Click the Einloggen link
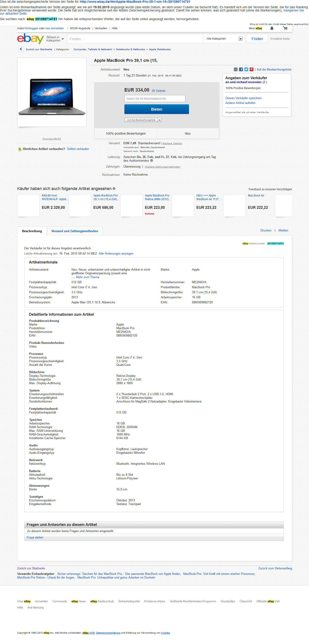This screenshot has height=644, width=309. (32, 28)
